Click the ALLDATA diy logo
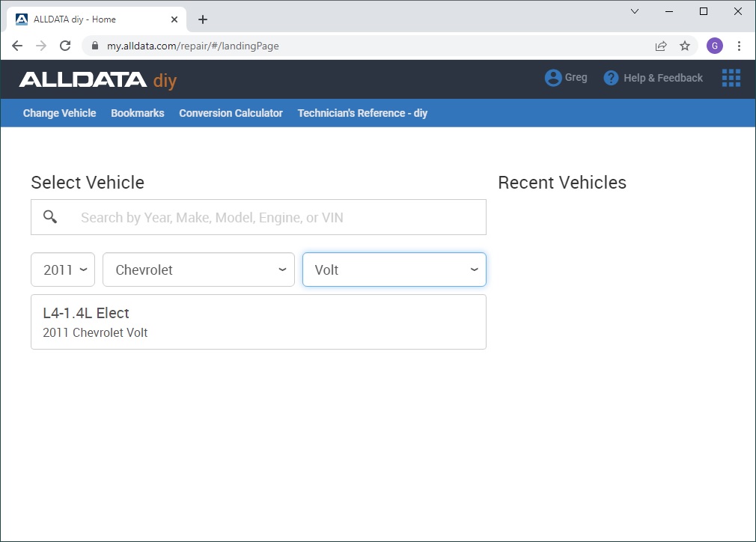The image size is (756, 542). (97, 79)
